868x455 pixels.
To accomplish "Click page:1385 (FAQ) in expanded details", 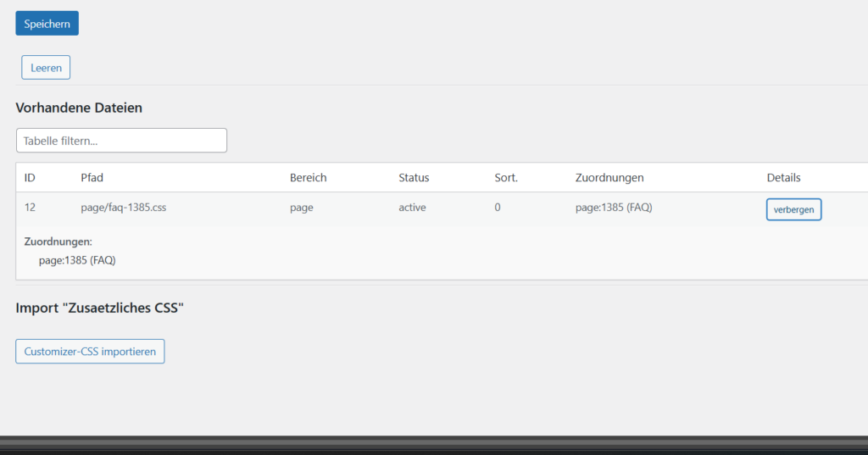I will click(x=77, y=260).
